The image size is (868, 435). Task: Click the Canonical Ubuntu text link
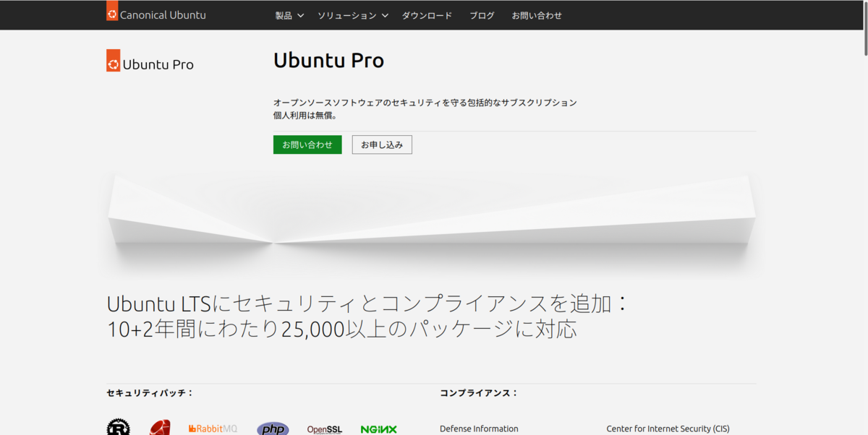click(x=163, y=14)
